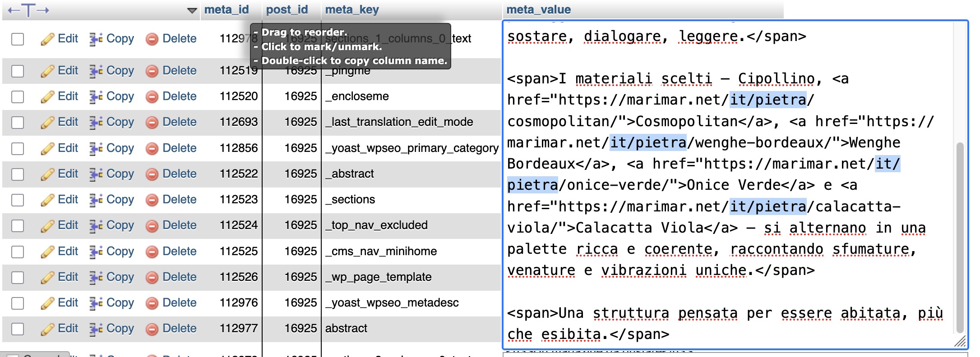Click the full texts toggle arrows icon
The image size is (980, 357).
point(28,10)
